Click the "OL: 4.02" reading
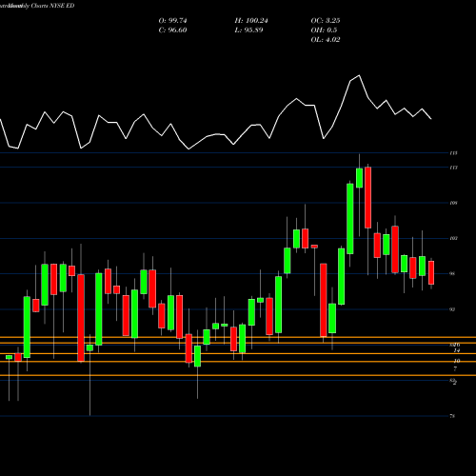 coord(326,40)
